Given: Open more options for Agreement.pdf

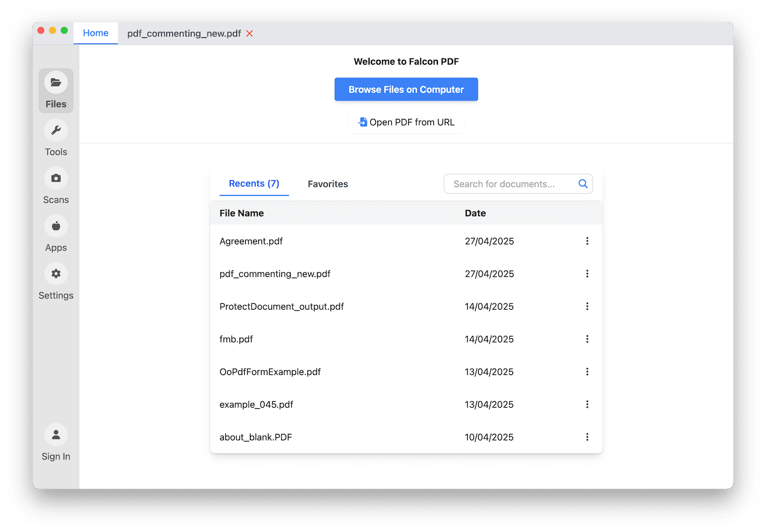Looking at the screenshot, I should click(x=587, y=241).
